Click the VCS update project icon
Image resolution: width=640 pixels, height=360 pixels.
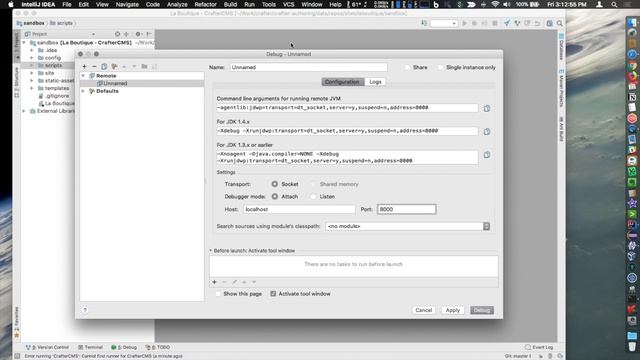point(507,23)
